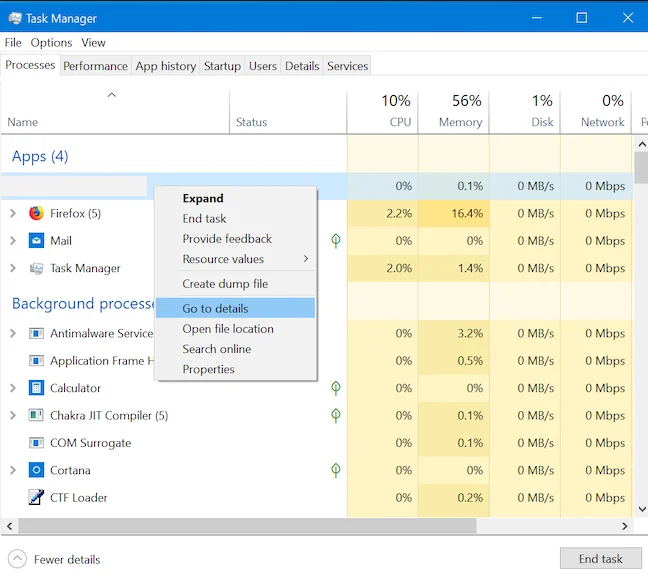Toggle sort order arrow above Name column
This screenshot has height=579, width=648.
click(x=112, y=95)
